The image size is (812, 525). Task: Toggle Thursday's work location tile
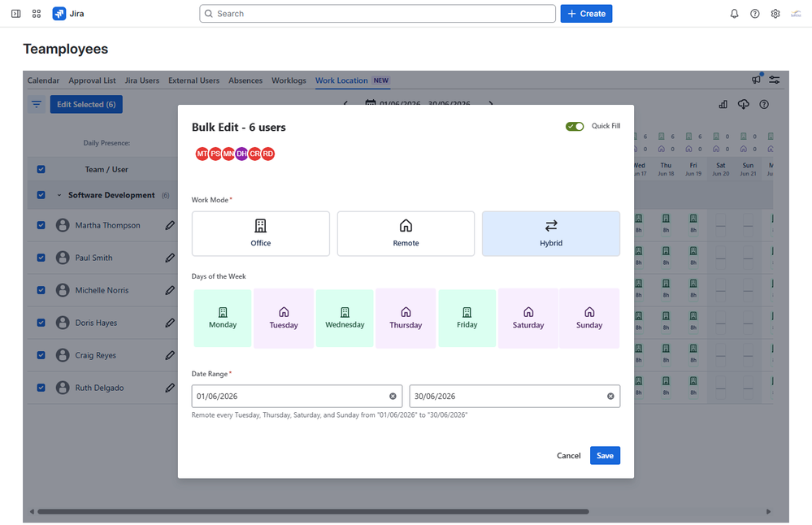click(406, 318)
